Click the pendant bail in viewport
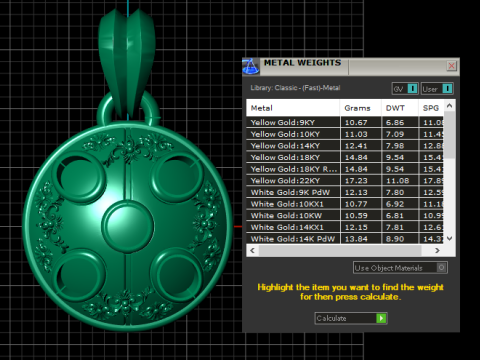This screenshot has height=360, width=480. click(127, 63)
